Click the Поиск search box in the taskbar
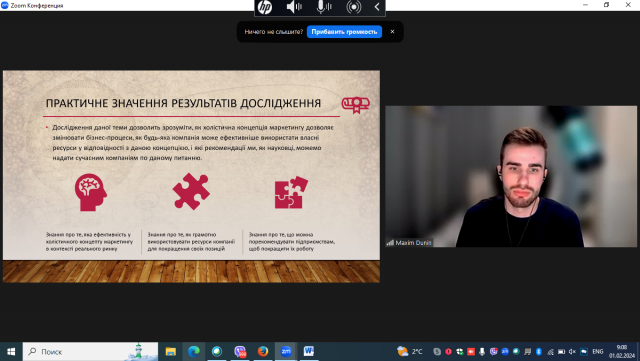The height and width of the screenshot is (361, 640). pyautogui.click(x=90, y=351)
